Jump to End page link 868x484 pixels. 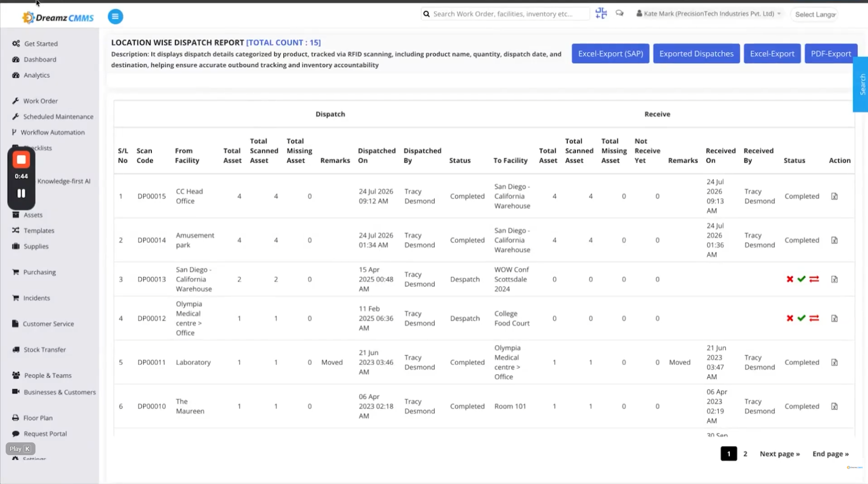click(x=830, y=454)
